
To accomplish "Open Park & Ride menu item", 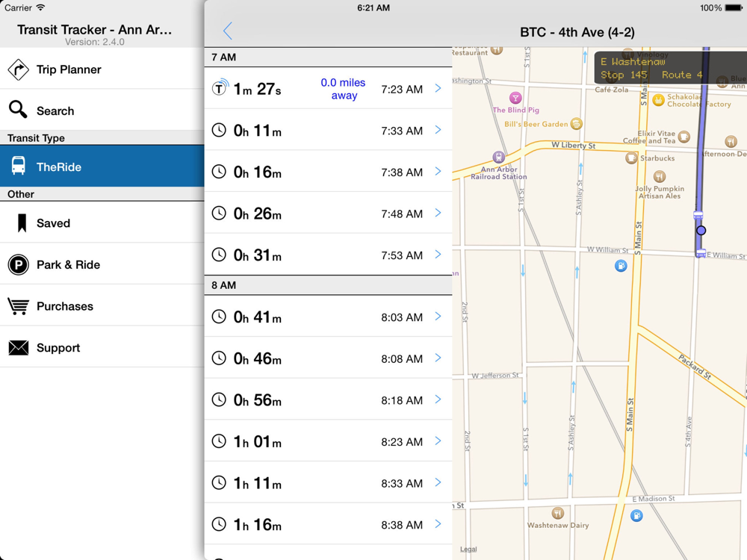I will pyautogui.click(x=102, y=264).
